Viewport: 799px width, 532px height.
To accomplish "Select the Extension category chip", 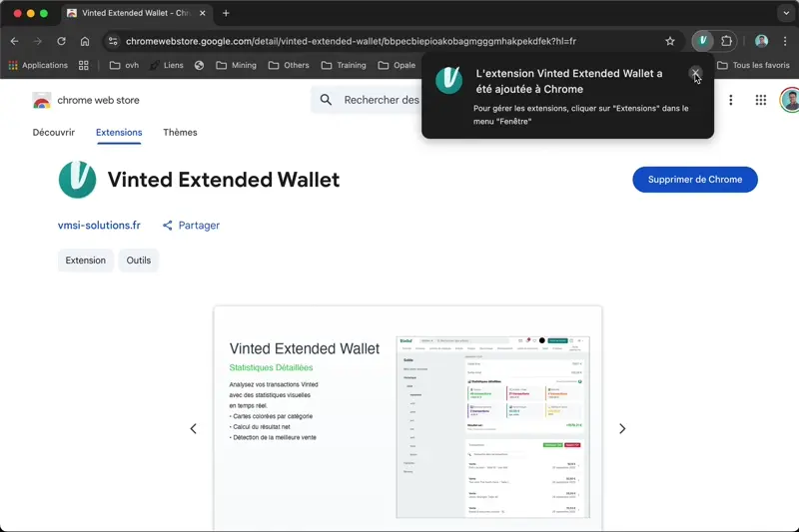I will tap(86, 261).
